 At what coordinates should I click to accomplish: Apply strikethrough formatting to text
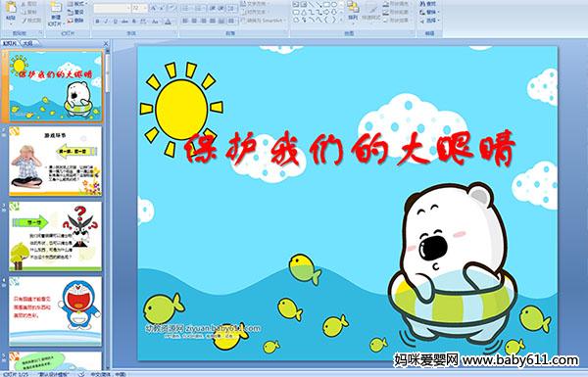click(124, 22)
